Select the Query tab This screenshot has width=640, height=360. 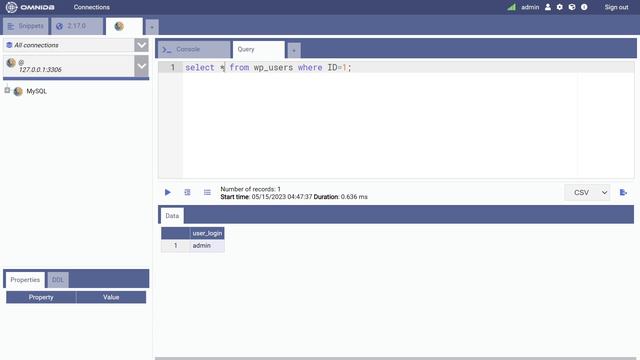(x=258, y=49)
